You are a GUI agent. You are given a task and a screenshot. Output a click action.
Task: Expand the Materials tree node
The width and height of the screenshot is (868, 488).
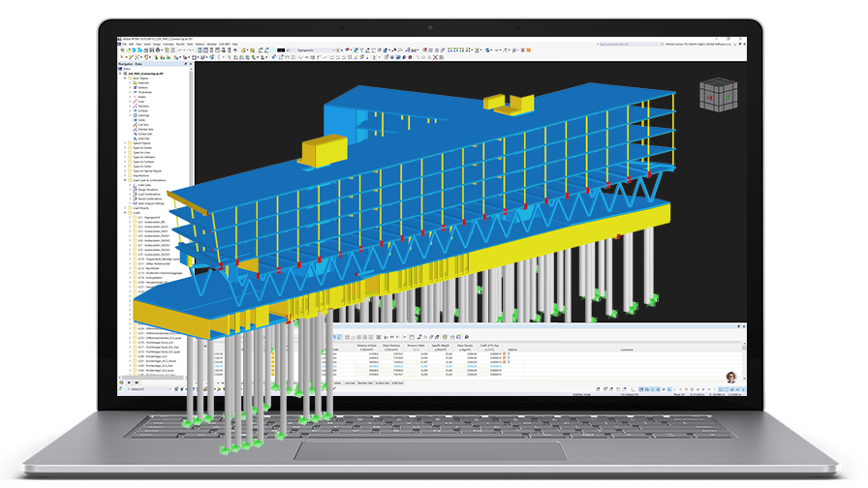coord(130,83)
